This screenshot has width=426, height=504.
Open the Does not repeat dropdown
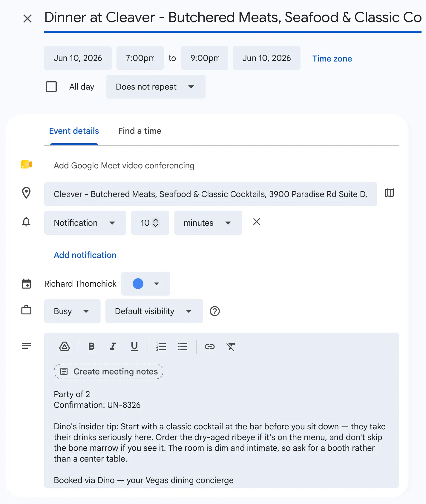coord(156,87)
